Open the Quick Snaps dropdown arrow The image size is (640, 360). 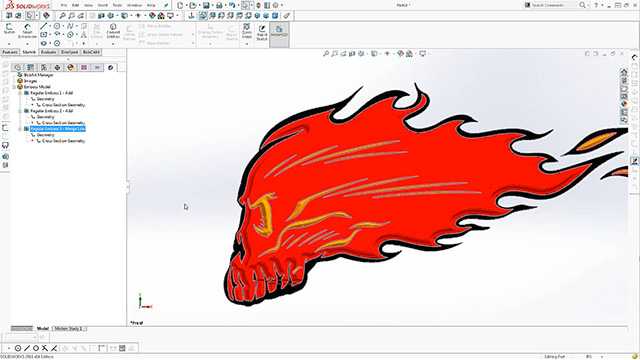pyautogui.click(x=247, y=43)
